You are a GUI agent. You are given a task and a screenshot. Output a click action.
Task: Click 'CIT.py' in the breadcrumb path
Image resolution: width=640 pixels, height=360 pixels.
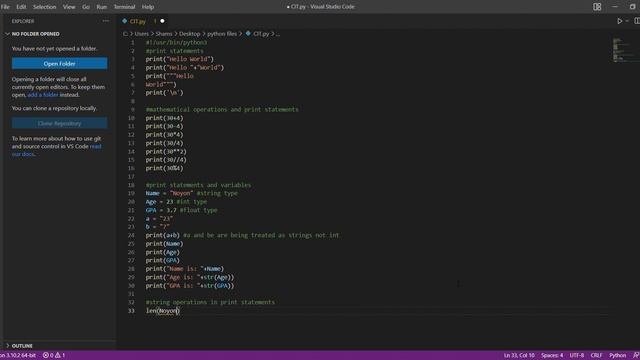point(261,34)
